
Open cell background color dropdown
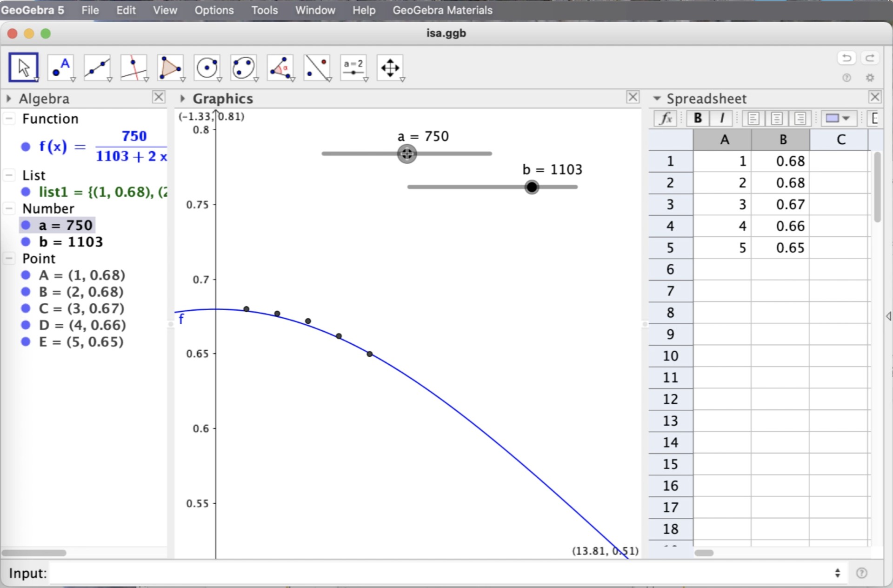coord(846,118)
